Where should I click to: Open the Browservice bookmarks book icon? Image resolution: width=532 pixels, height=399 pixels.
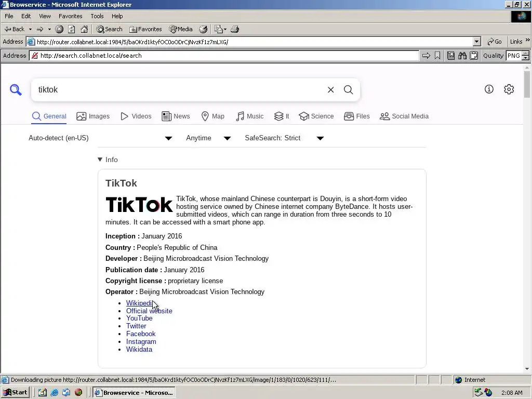(x=451, y=56)
